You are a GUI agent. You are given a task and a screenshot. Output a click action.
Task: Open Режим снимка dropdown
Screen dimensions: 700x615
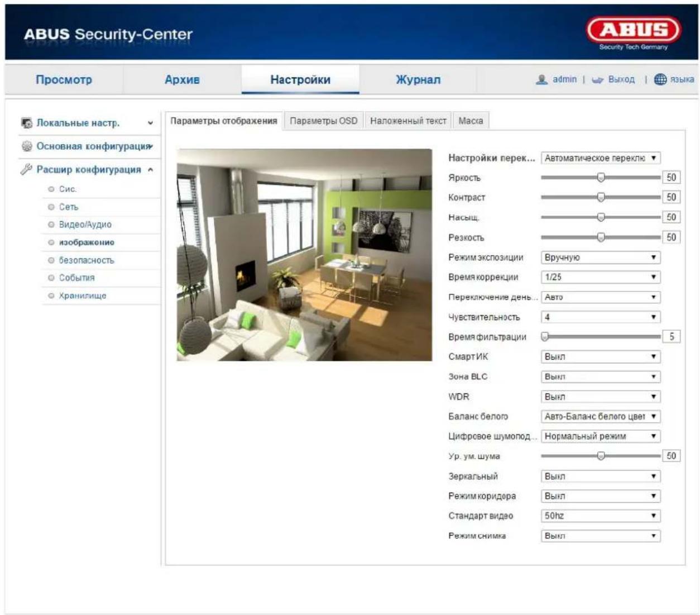601,536
